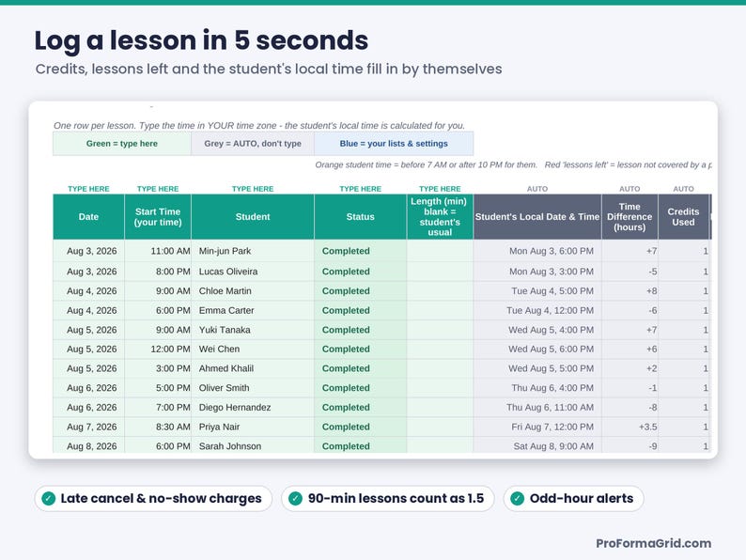Open the Status dropdown in Ahmed Khalil's row
This screenshot has width=746, height=560.
(x=360, y=368)
